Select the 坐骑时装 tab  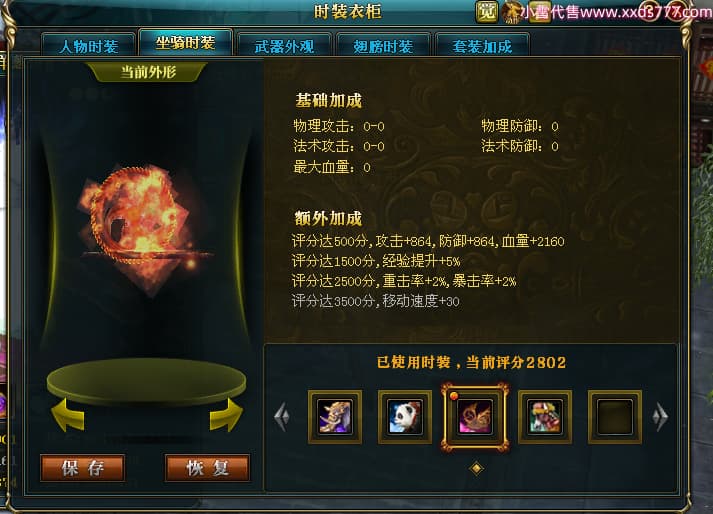coord(186,42)
